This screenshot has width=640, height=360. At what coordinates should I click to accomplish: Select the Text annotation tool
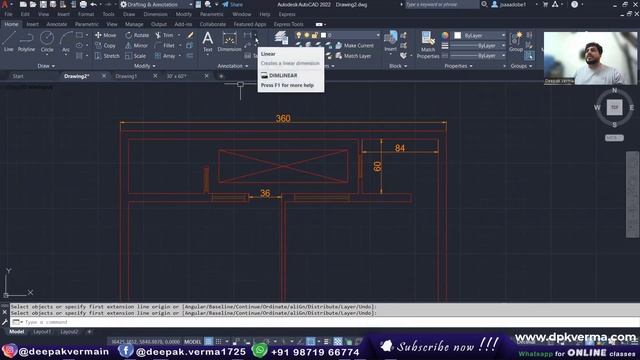[207, 42]
